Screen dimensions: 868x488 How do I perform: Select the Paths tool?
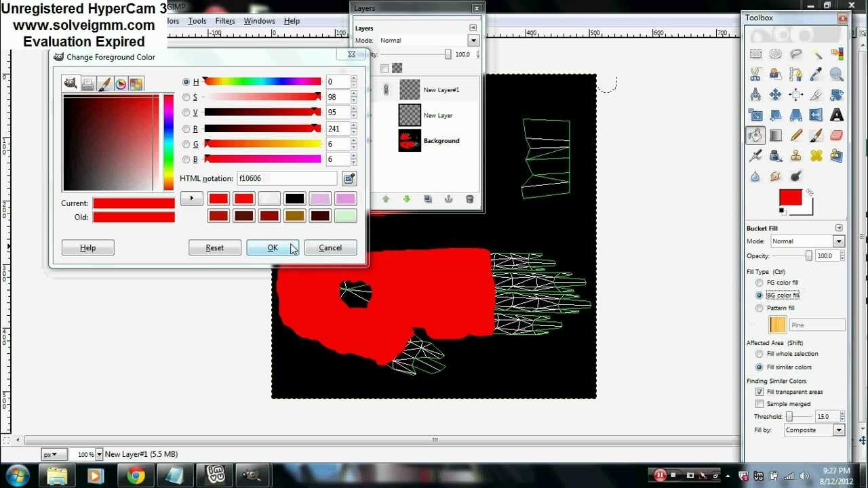(x=796, y=75)
